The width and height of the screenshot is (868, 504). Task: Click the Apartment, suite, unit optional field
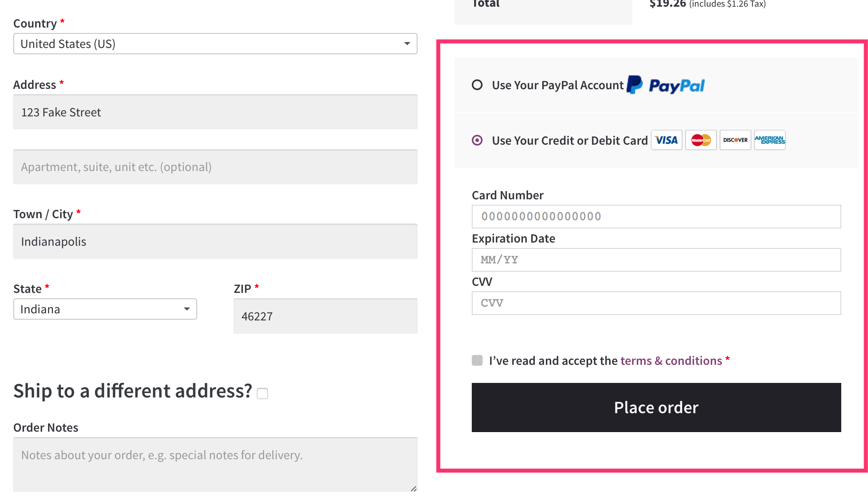215,167
